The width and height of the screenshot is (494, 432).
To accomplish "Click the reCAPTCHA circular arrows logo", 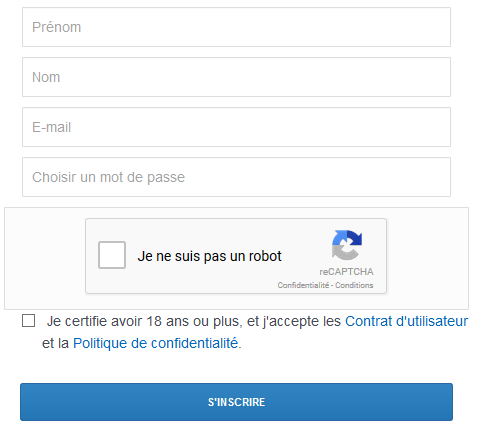I will point(347,245).
